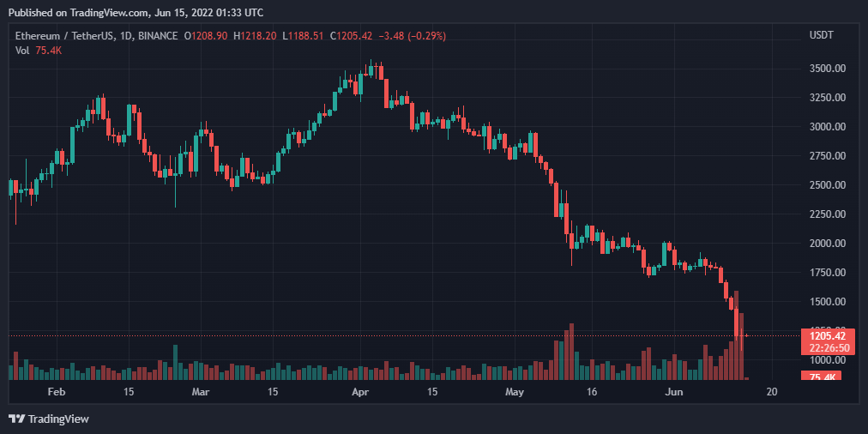Screen dimensions: 868x434
Task: Click the TradingView wordmark text
Action: 58,419
